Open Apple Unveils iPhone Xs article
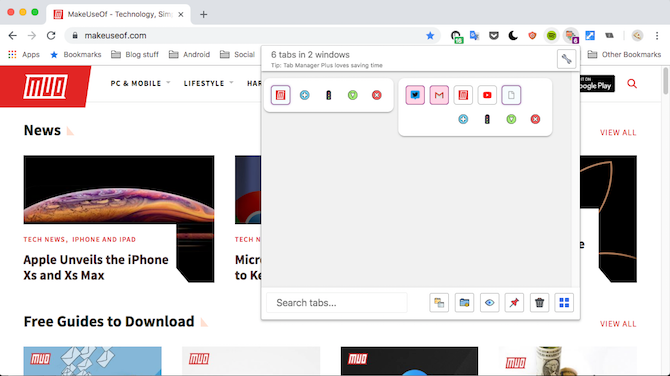This screenshot has width=670, height=376. coord(96,267)
